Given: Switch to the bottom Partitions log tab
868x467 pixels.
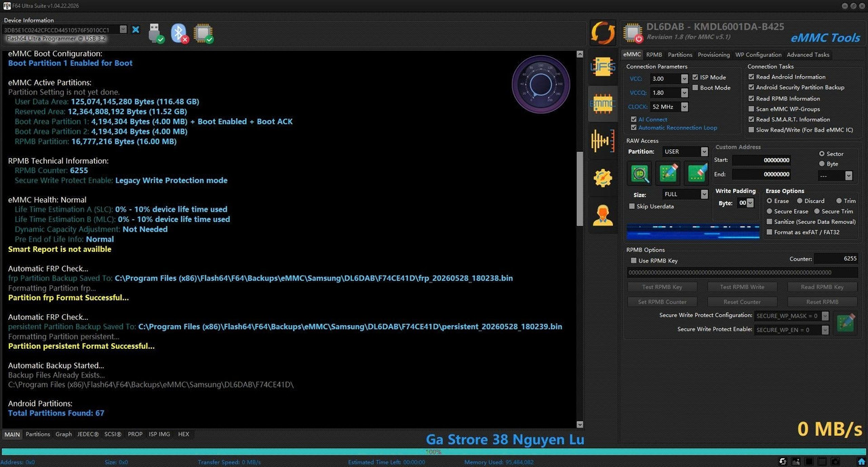Looking at the screenshot, I should [38, 434].
